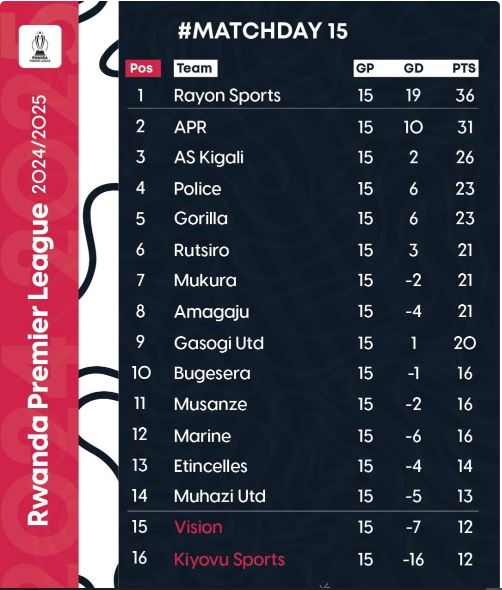Select the AS Kigali team name

point(209,157)
